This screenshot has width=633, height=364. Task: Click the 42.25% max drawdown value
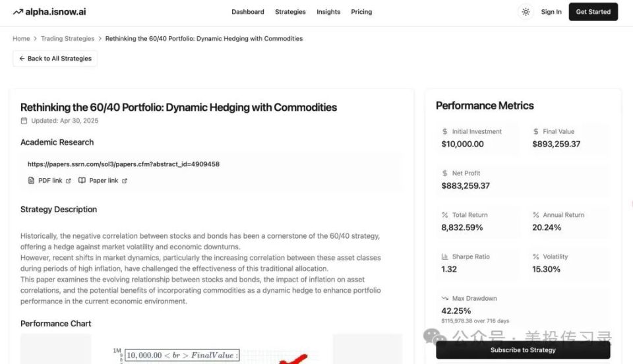tap(456, 311)
